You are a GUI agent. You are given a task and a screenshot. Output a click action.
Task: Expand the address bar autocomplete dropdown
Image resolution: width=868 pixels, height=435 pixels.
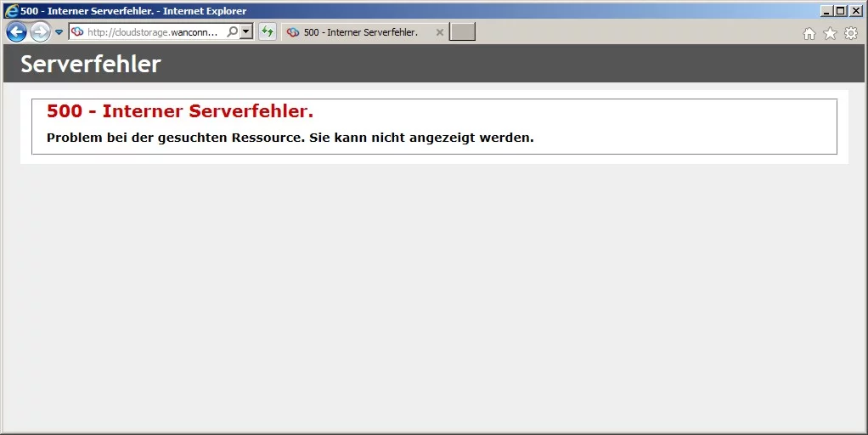click(x=246, y=32)
